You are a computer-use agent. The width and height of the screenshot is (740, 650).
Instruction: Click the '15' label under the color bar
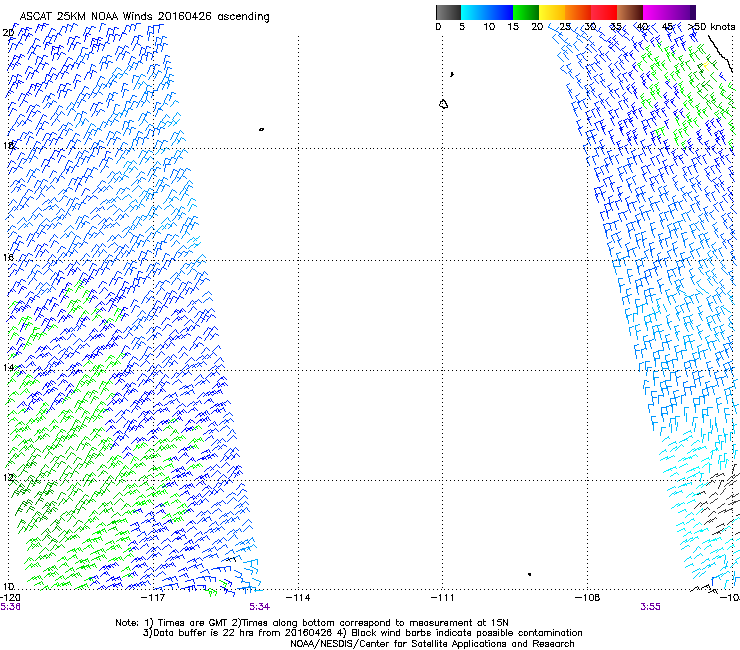tap(513, 27)
